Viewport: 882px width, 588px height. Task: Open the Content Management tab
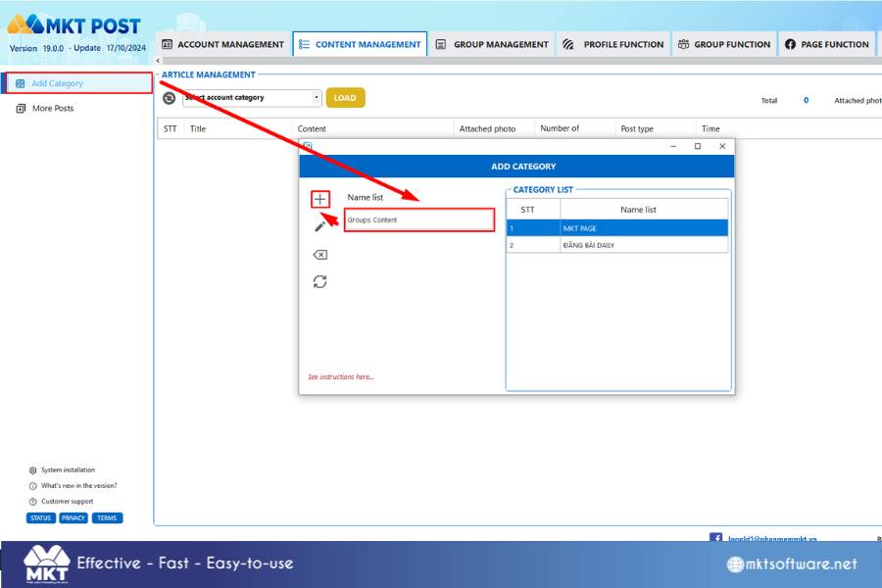(360, 44)
